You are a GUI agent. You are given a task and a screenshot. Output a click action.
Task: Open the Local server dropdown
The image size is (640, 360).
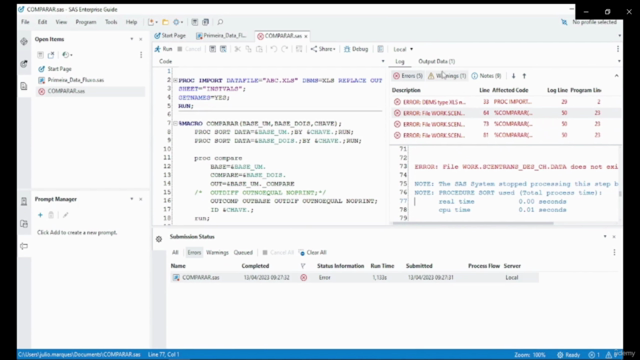click(x=403, y=49)
